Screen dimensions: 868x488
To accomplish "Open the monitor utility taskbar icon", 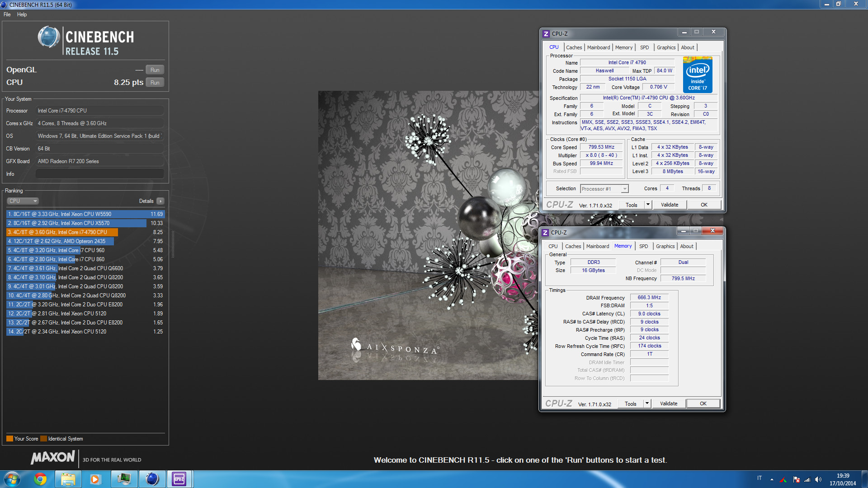I will tap(124, 479).
